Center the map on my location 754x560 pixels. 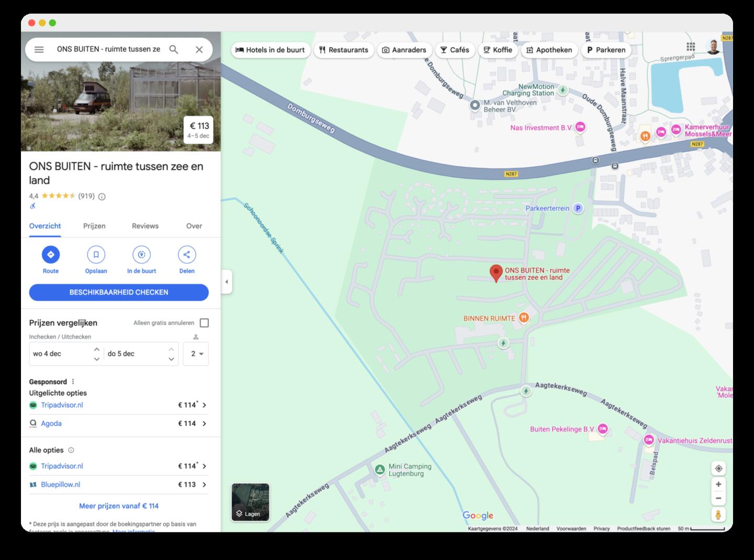(x=718, y=468)
